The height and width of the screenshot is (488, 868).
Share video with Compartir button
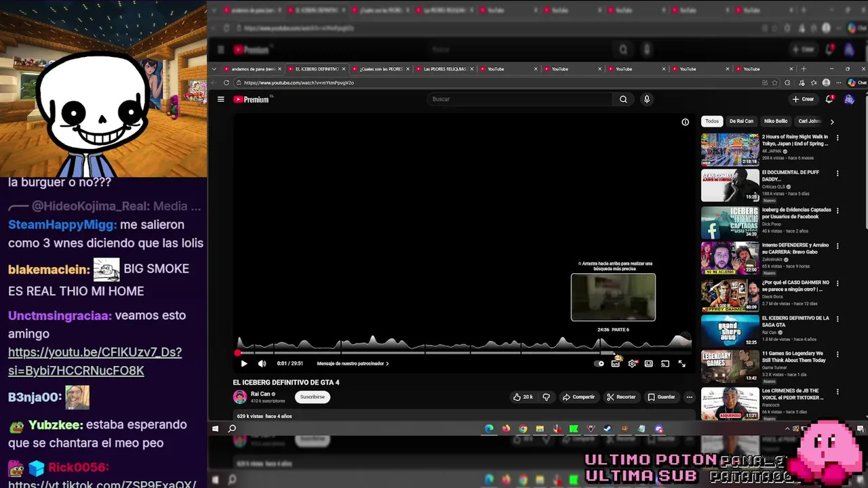click(x=578, y=397)
